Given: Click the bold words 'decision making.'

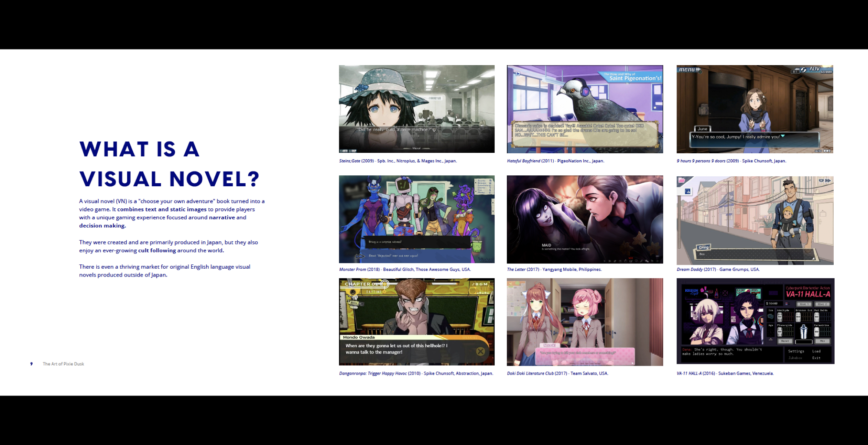Looking at the screenshot, I should 102,225.
